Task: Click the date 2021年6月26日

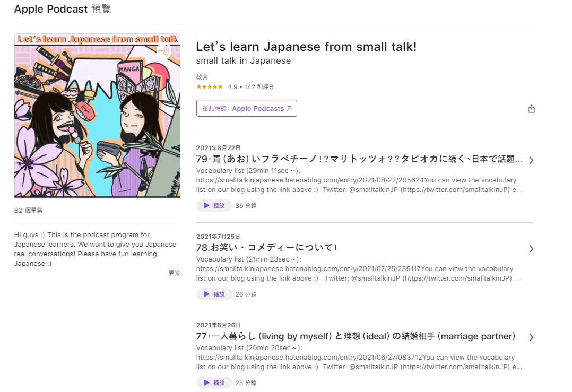Action: coord(218,325)
